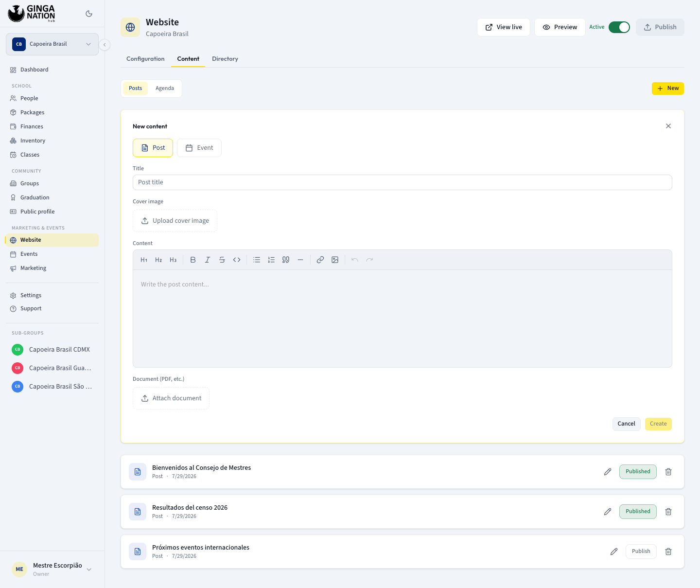Edit Resultados del censo 2026 post
700x588 pixels.
click(608, 512)
